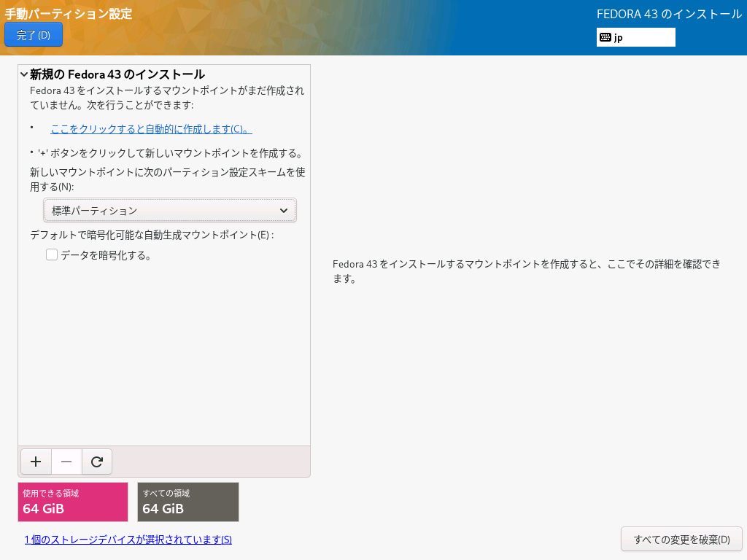Click the pink 使用できる領域 64 GiB box
This screenshot has width=747, height=560.
pos(73,502)
